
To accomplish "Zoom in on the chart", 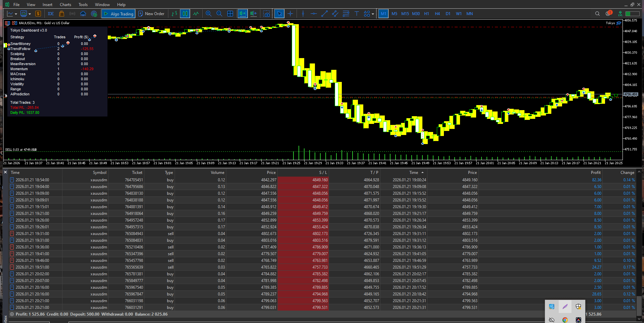I will point(208,13).
